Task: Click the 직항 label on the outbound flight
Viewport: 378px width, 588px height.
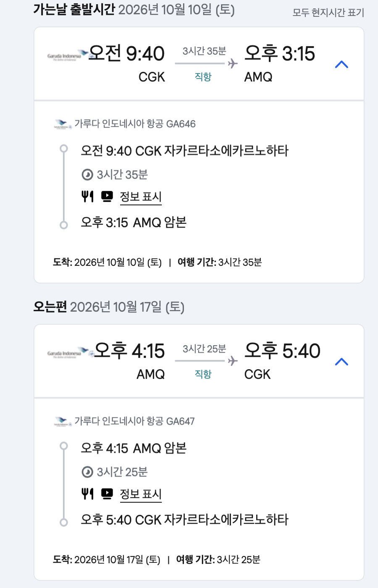Action: point(203,77)
